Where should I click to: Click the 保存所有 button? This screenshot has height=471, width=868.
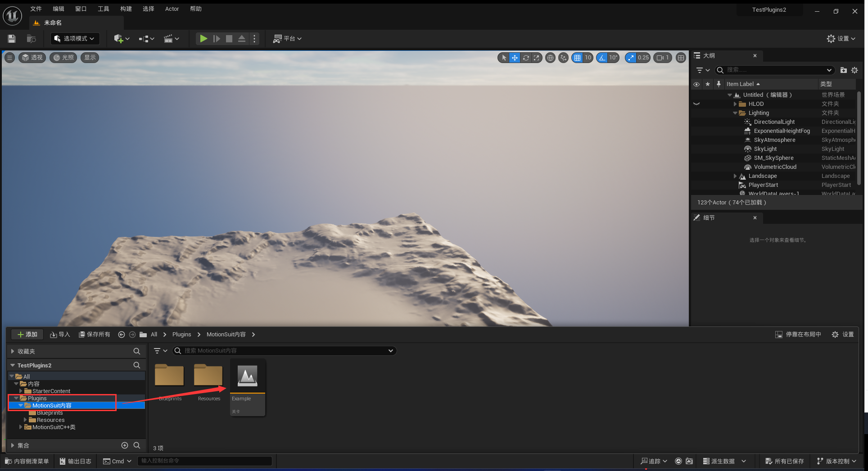pyautogui.click(x=95, y=335)
